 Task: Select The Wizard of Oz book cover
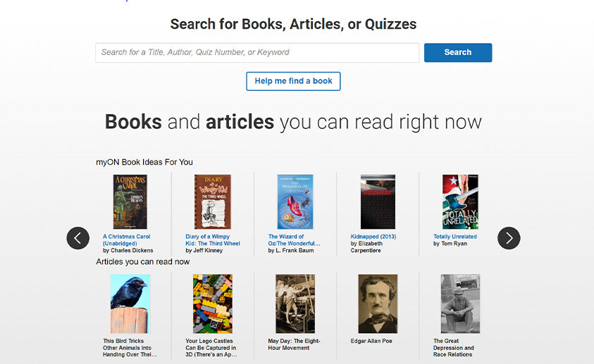click(x=295, y=202)
